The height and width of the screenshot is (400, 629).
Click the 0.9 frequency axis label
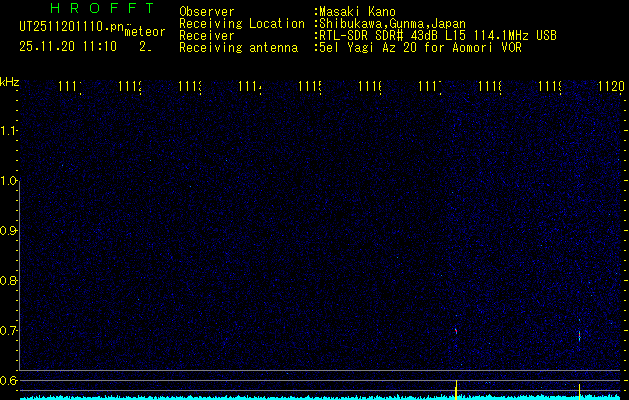pos(8,230)
